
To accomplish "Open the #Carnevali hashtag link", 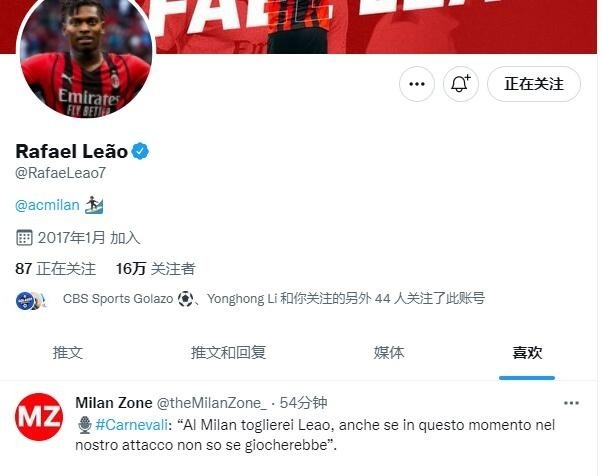I will point(132,425).
